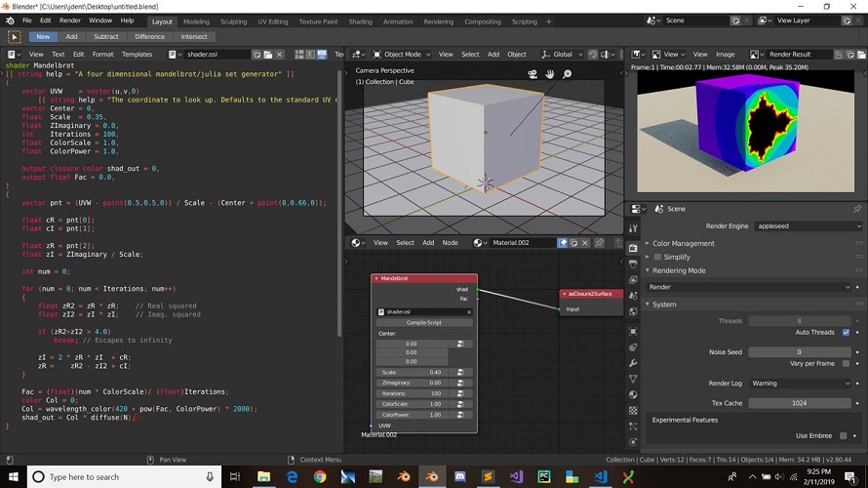Click new material copy icon beside Material.002
This screenshot has width=868, height=488.
point(573,243)
